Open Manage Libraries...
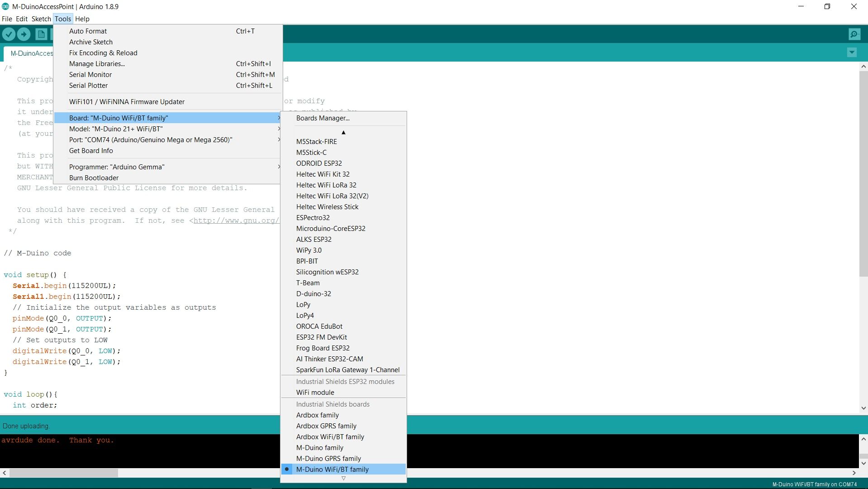This screenshot has width=868, height=489. pyautogui.click(x=168, y=64)
